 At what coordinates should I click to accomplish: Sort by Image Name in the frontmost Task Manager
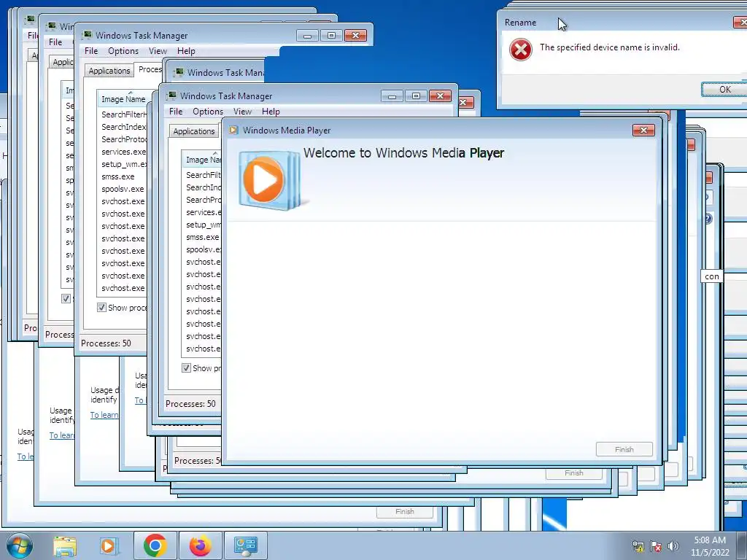(203, 160)
